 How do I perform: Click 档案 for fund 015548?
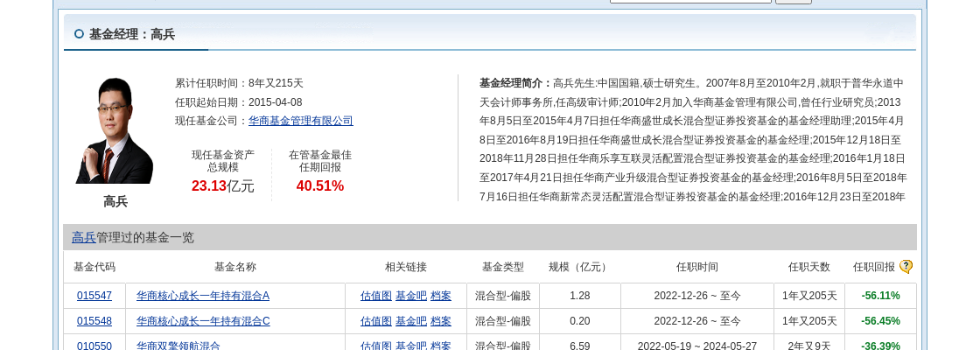coord(441,321)
